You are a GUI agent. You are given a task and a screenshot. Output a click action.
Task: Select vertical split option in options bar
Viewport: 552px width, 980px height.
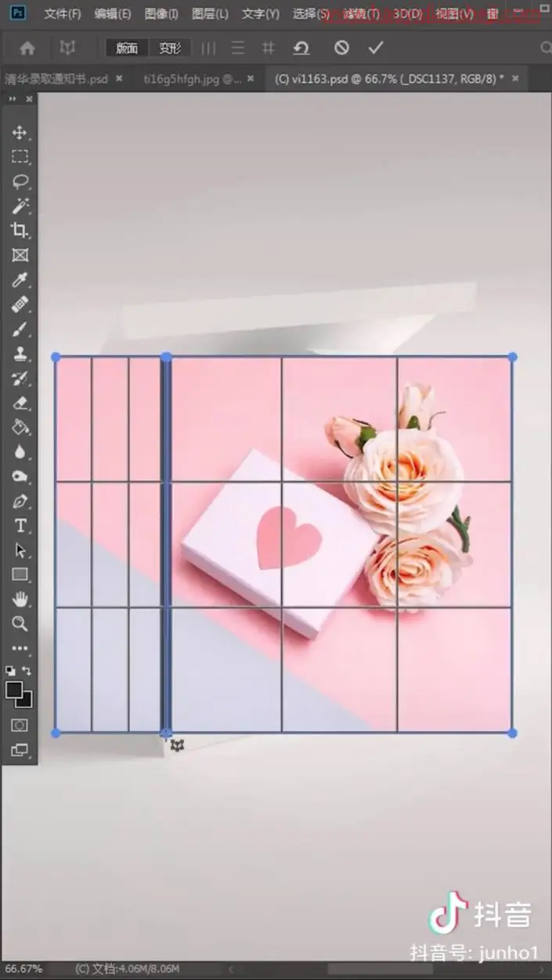tap(208, 49)
